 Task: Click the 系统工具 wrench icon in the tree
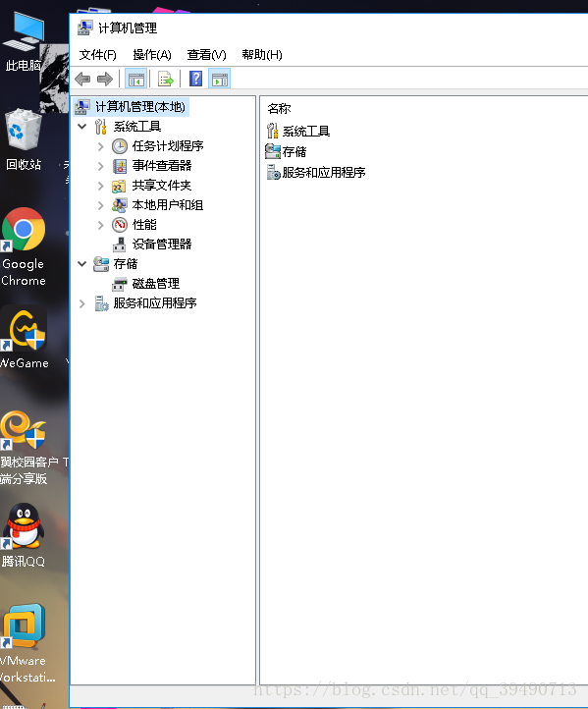101,127
